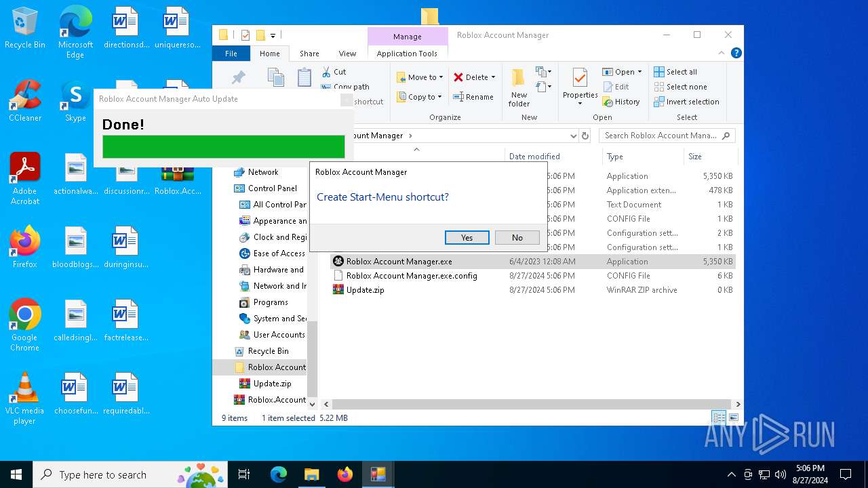Sort by Date modified column
Screen dimensions: 868x488
534,157
